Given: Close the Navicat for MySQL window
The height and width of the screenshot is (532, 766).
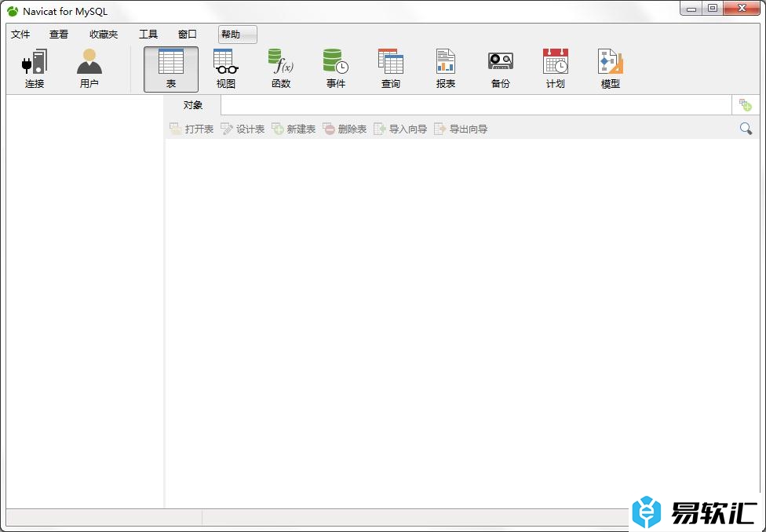Looking at the screenshot, I should click(742, 9).
